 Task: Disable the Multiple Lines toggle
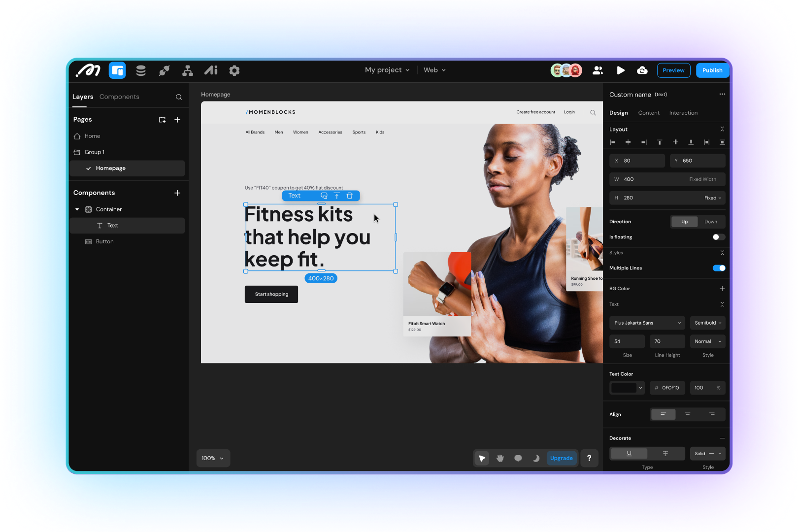(719, 268)
